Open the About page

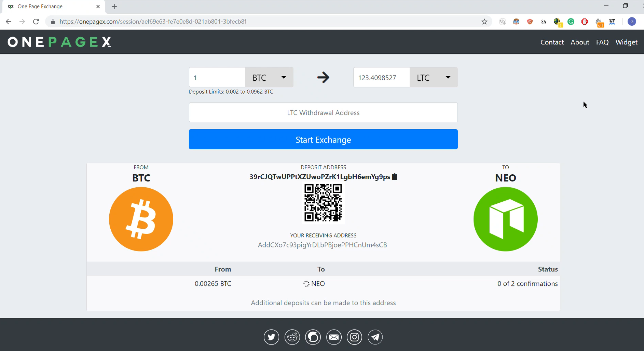pyautogui.click(x=580, y=42)
